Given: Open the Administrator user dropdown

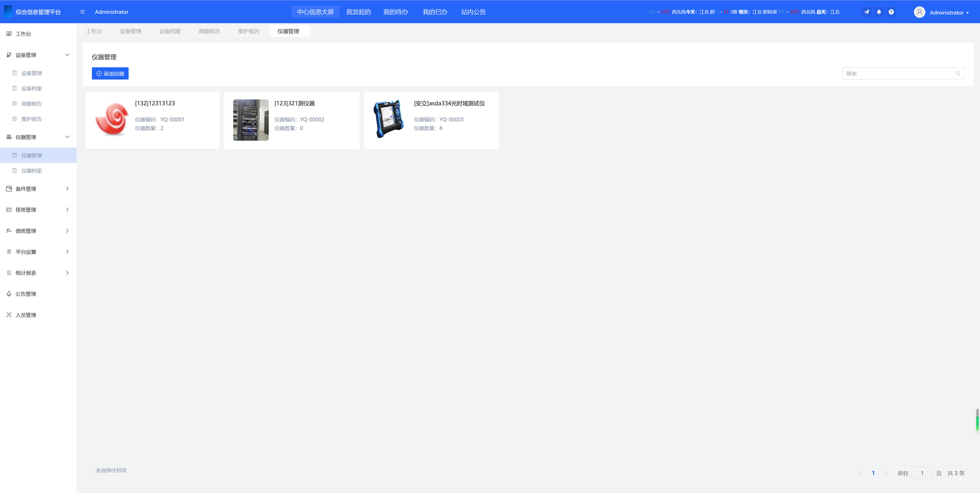Looking at the screenshot, I should (949, 12).
